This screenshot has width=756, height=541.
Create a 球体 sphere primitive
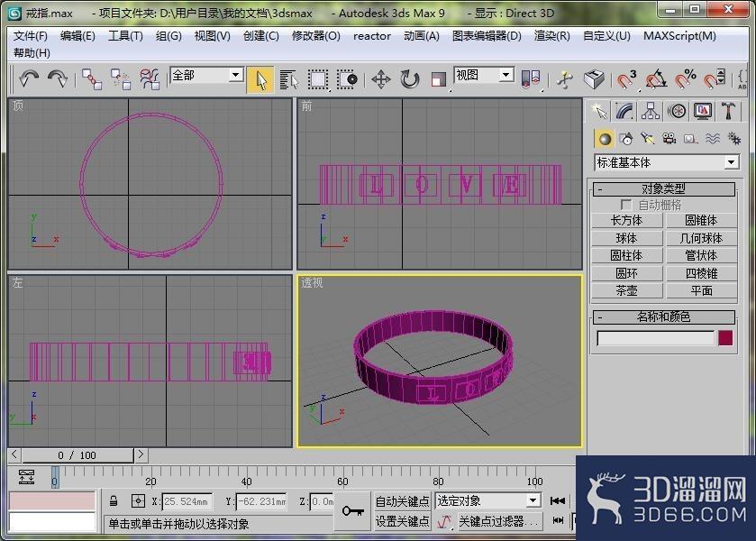626,238
